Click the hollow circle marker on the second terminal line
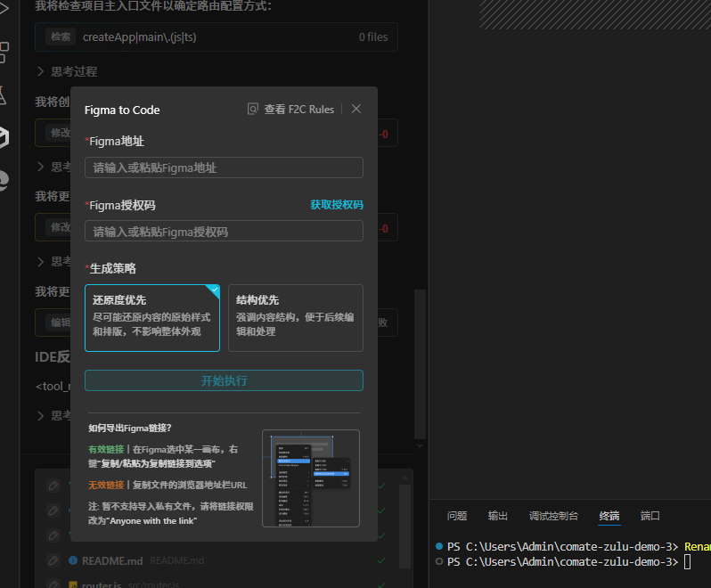The width and height of the screenshot is (711, 588). pos(439,561)
